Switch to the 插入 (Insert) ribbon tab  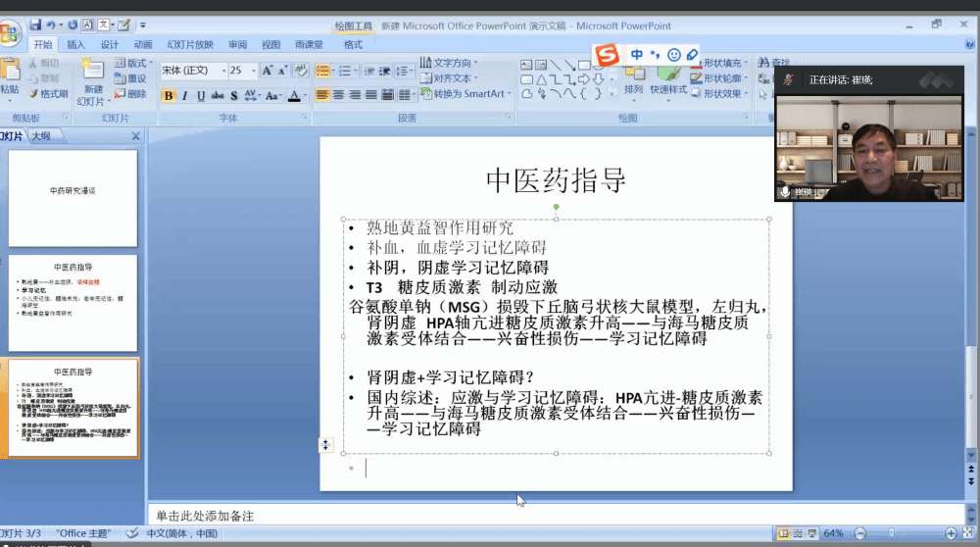point(75,45)
